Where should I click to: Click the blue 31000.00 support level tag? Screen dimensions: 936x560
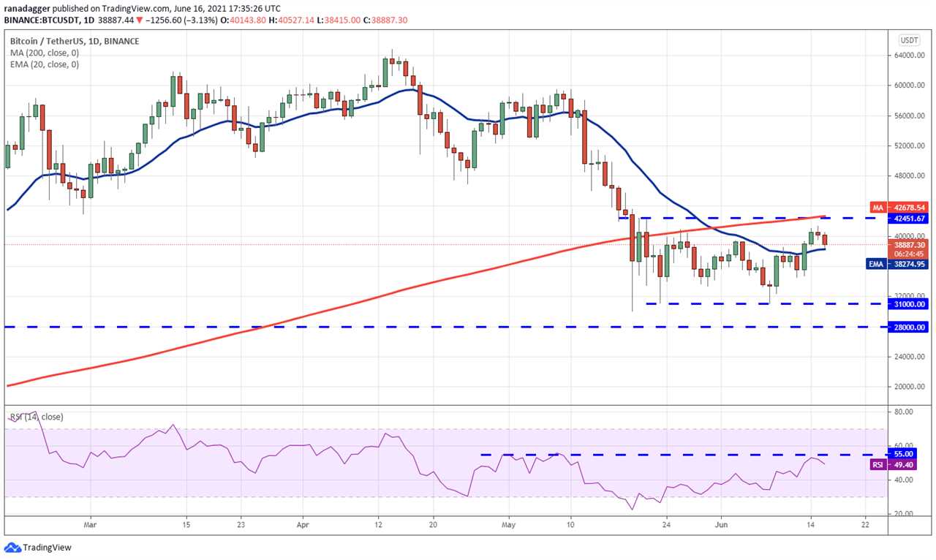tap(907, 304)
